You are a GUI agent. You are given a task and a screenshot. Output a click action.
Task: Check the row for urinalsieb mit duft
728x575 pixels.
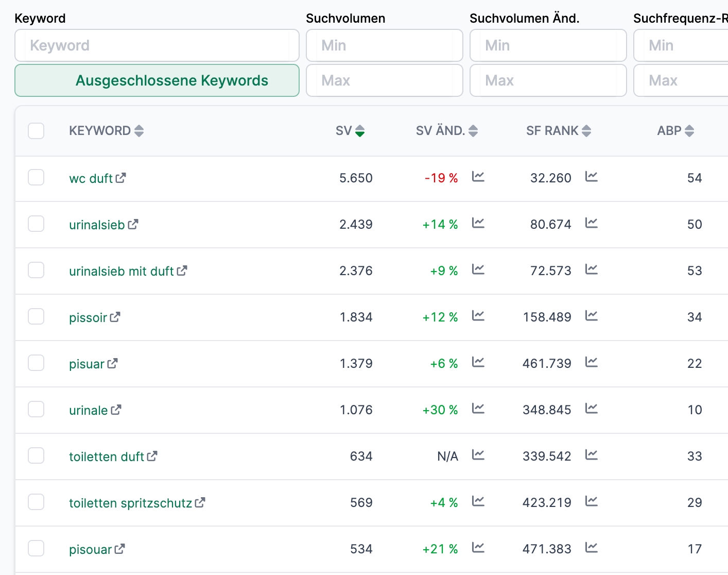pos(36,270)
